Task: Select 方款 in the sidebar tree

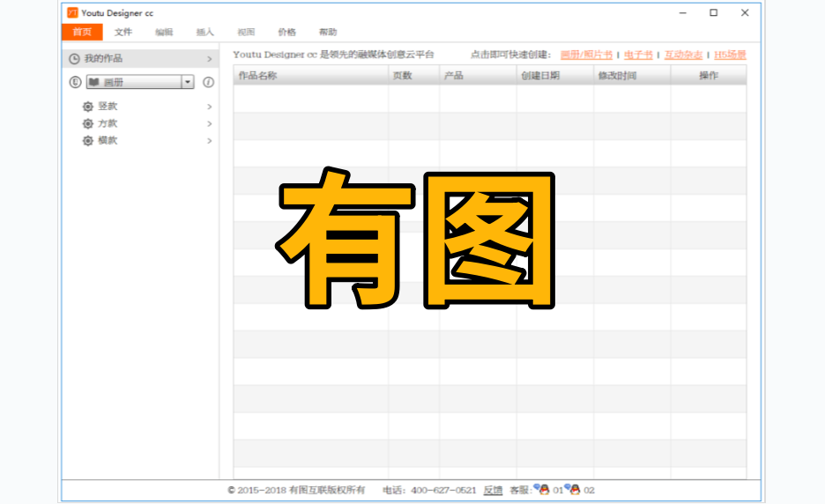Action: click(108, 123)
